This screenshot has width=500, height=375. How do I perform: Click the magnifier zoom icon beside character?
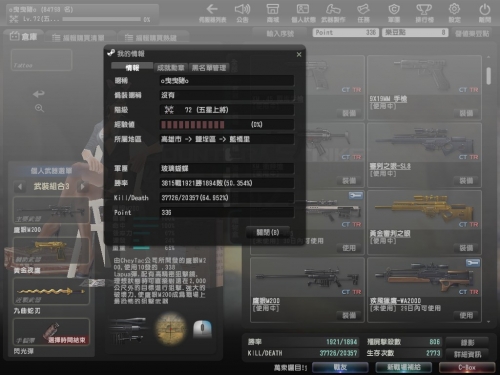[39, 108]
